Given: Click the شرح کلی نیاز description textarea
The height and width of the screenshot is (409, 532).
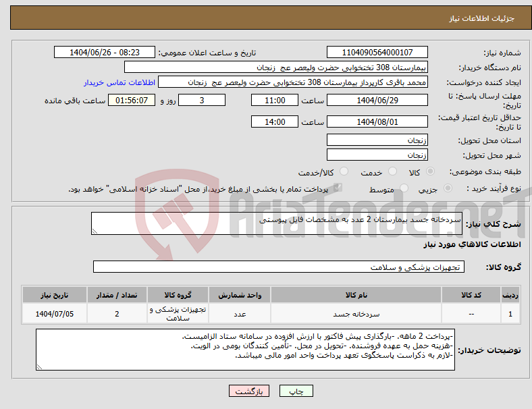Looking at the screenshot, I should [x=277, y=223].
